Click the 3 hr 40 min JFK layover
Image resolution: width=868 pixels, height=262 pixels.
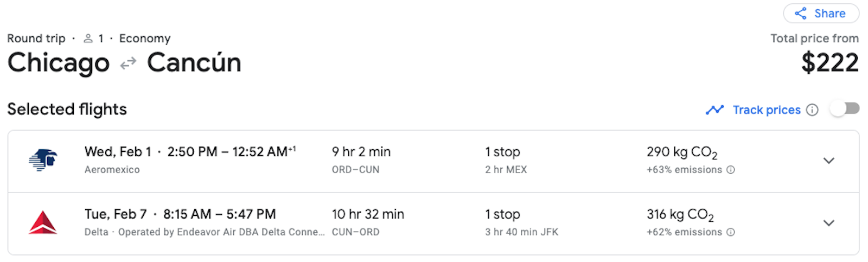[x=522, y=232]
